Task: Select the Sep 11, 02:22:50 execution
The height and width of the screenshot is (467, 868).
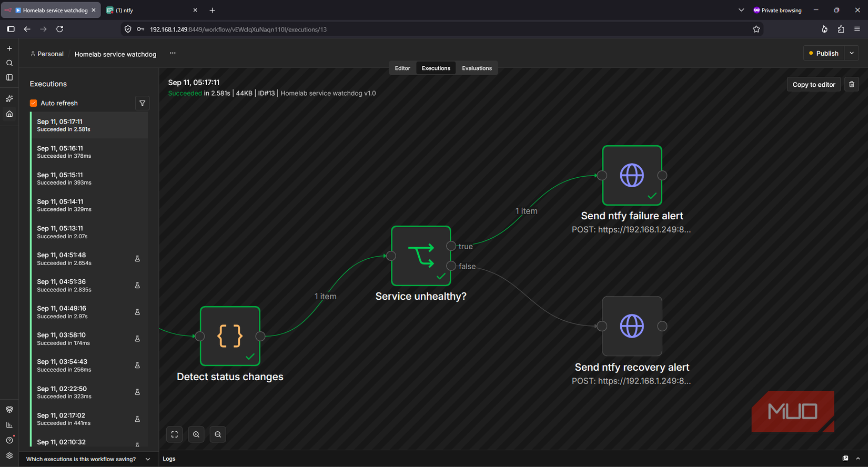Action: (89, 392)
